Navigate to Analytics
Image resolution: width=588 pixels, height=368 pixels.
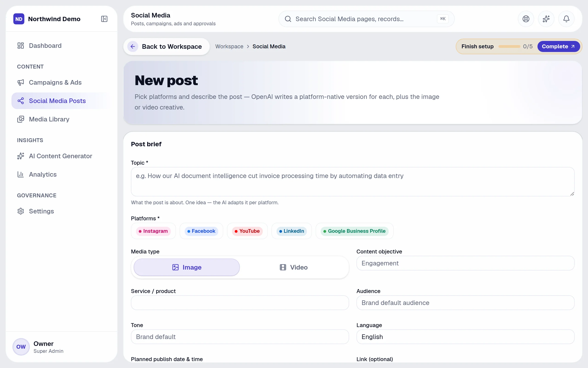point(62,174)
